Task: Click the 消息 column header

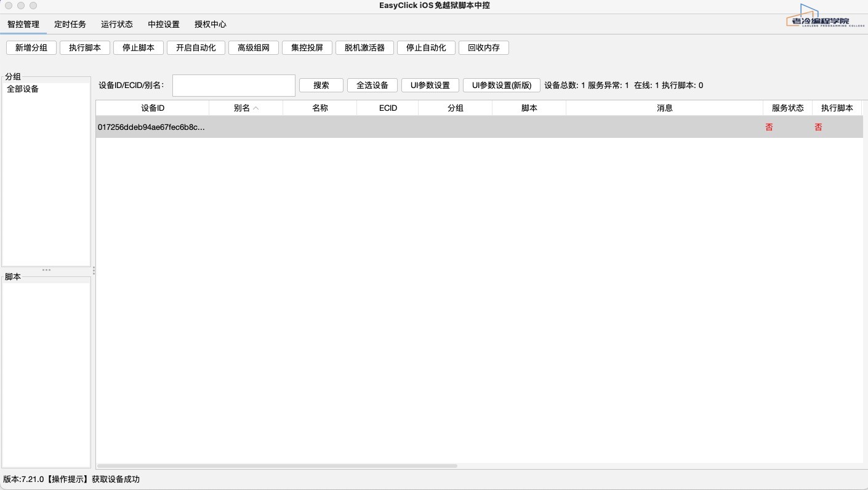Action: [x=665, y=108]
